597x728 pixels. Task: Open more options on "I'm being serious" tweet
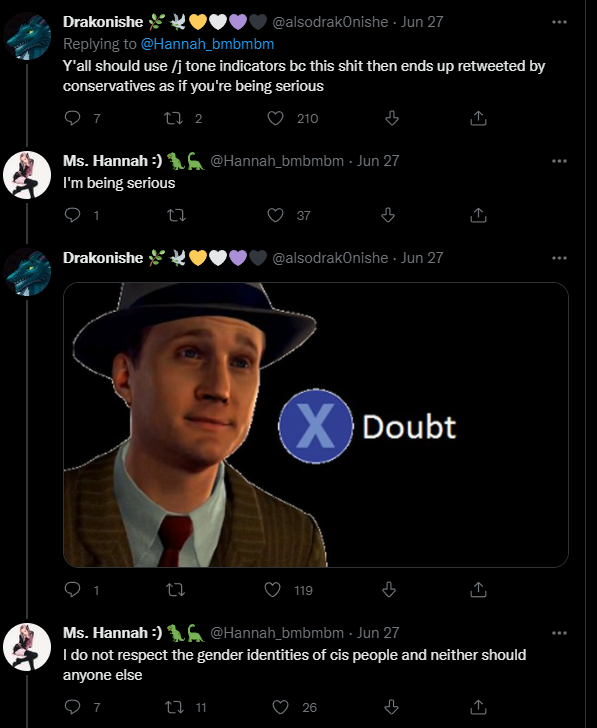coord(559,161)
